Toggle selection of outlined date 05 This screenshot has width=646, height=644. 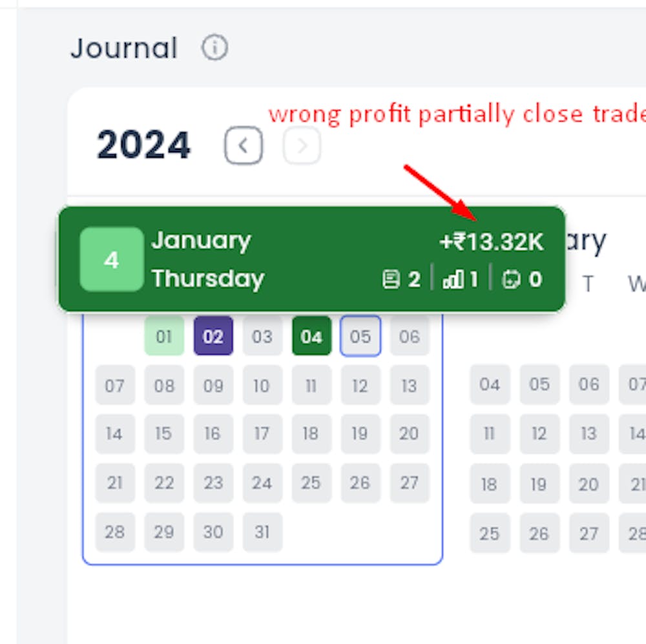(x=360, y=336)
